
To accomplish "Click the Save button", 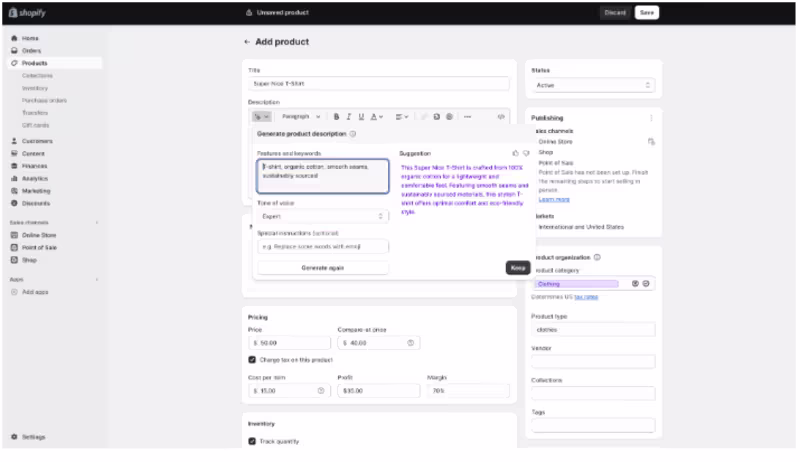I will tap(646, 13).
